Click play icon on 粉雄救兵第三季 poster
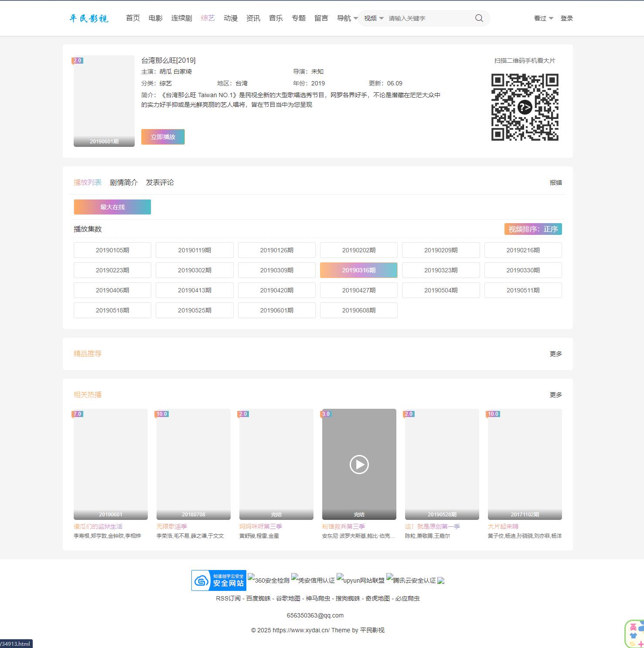 tap(359, 464)
